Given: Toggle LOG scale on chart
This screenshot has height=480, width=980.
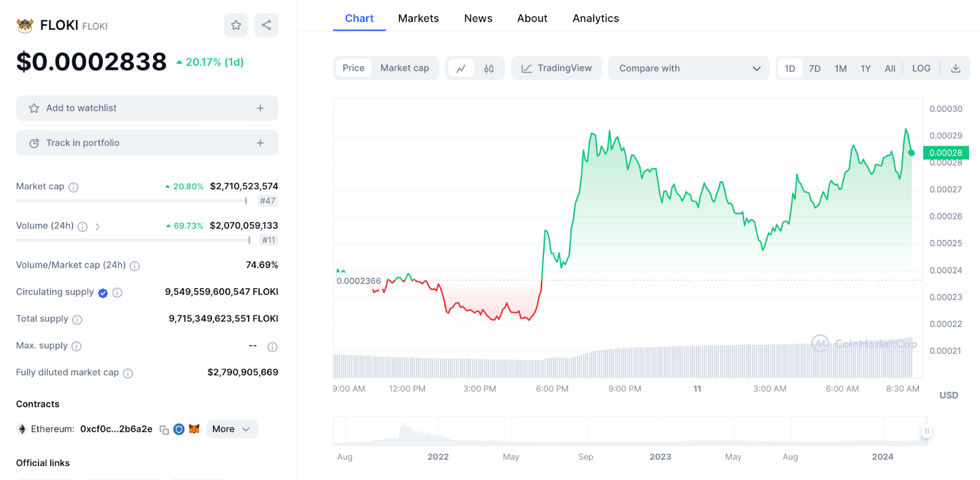Looking at the screenshot, I should [x=921, y=69].
